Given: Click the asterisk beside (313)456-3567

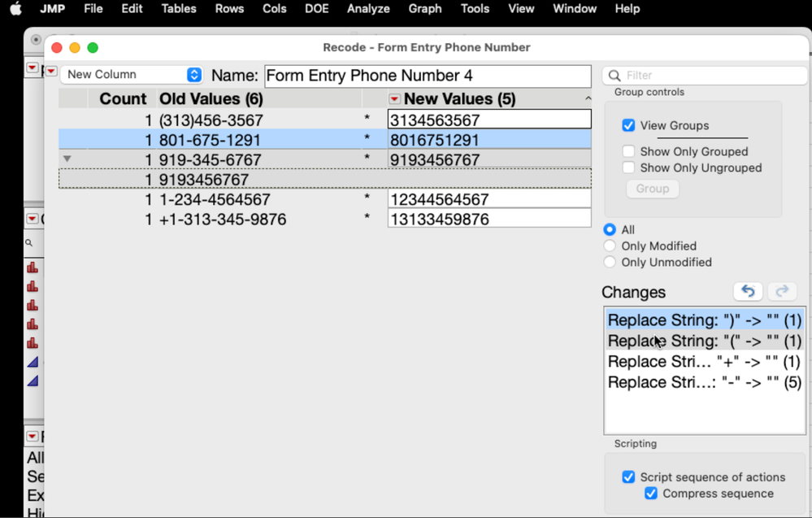Looking at the screenshot, I should coord(367,118).
